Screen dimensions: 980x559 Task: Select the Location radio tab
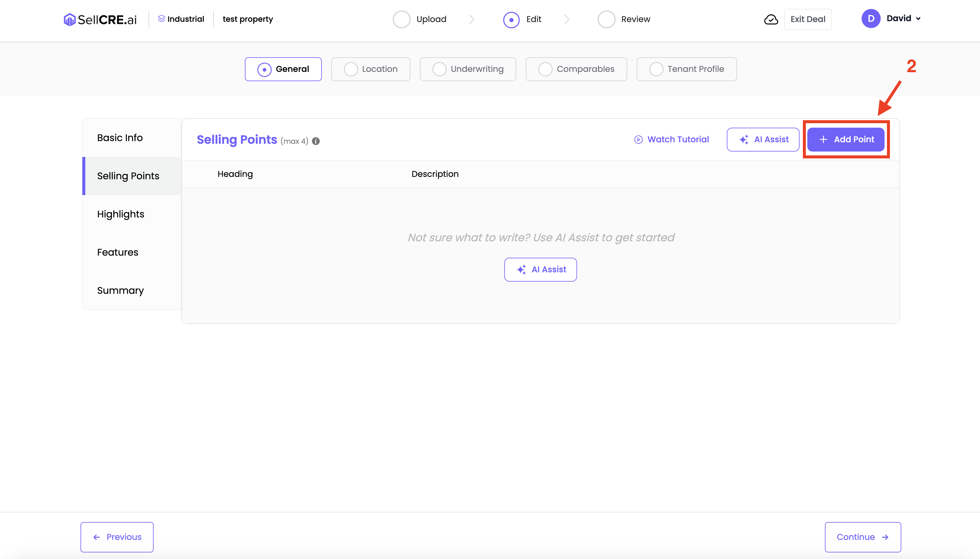point(351,70)
